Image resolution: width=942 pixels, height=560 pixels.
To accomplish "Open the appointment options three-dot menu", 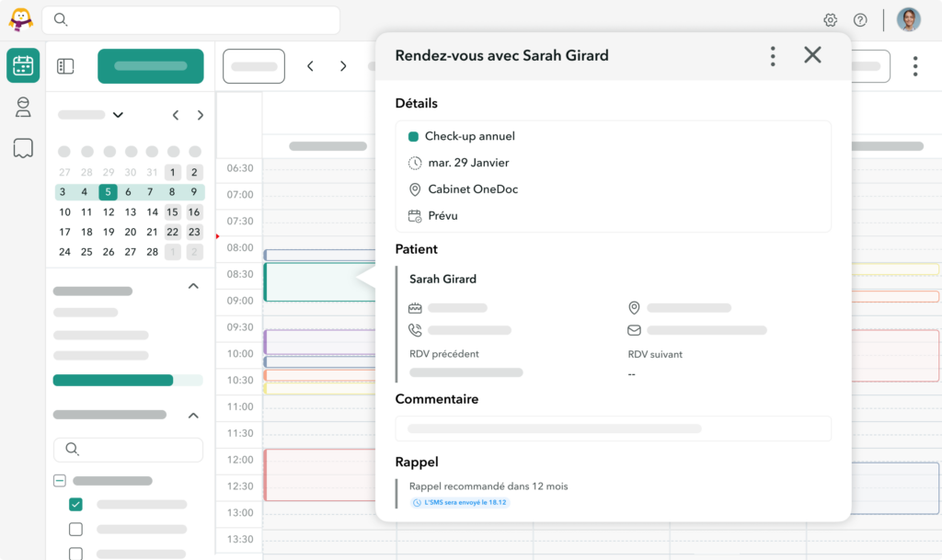I will pos(772,56).
